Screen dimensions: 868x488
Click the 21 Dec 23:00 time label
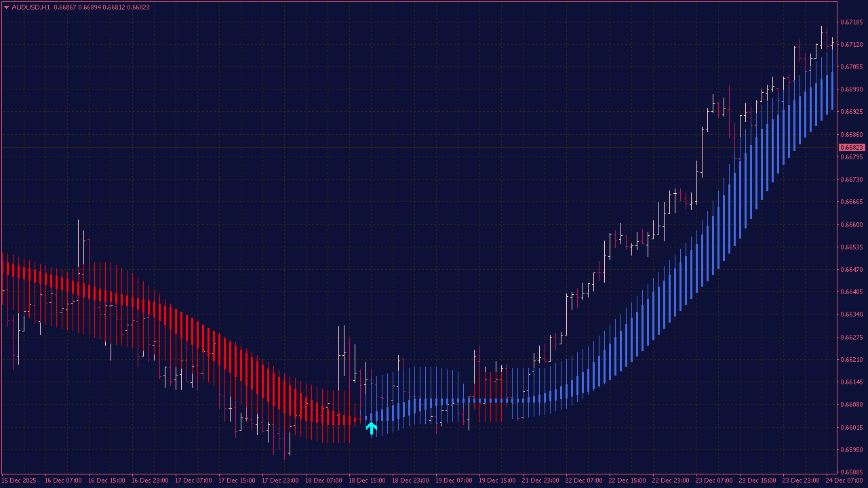540,480
